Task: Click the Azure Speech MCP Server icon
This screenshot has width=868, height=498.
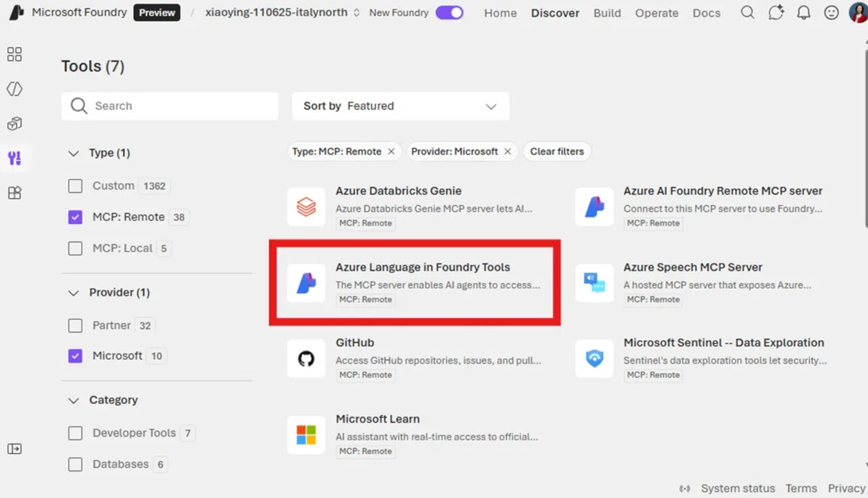Action: [x=595, y=283]
